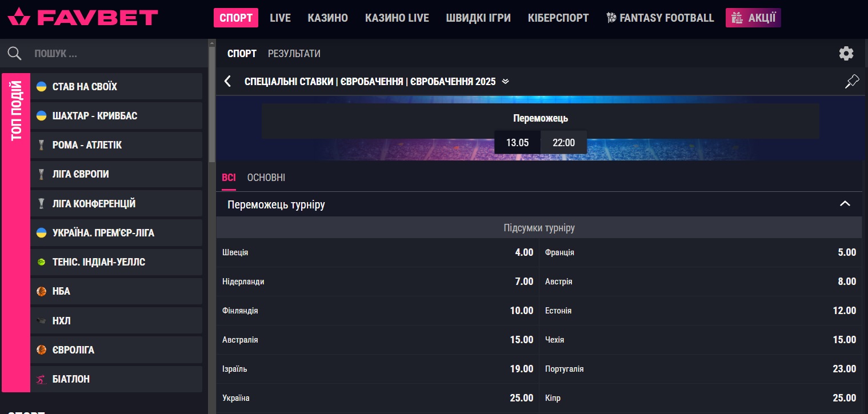Open the search via magnifier icon
The height and width of the screenshot is (414, 868).
pyautogui.click(x=14, y=53)
